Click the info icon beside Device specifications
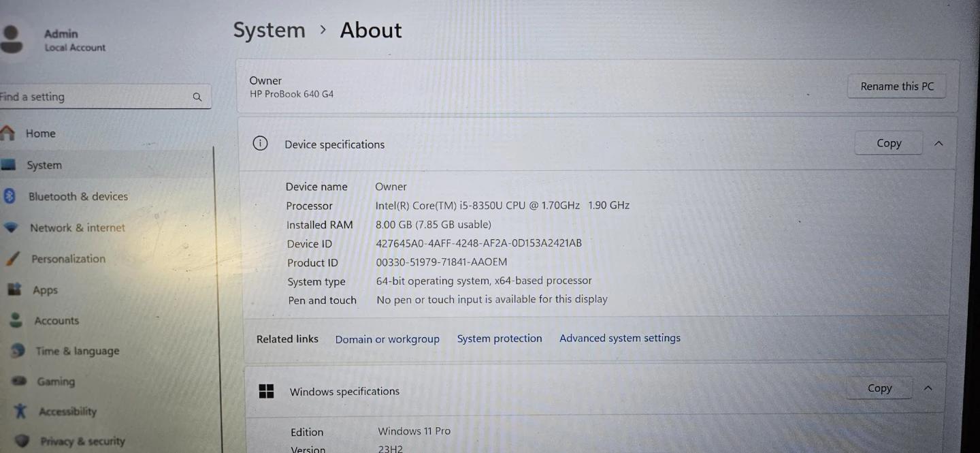 tap(260, 143)
